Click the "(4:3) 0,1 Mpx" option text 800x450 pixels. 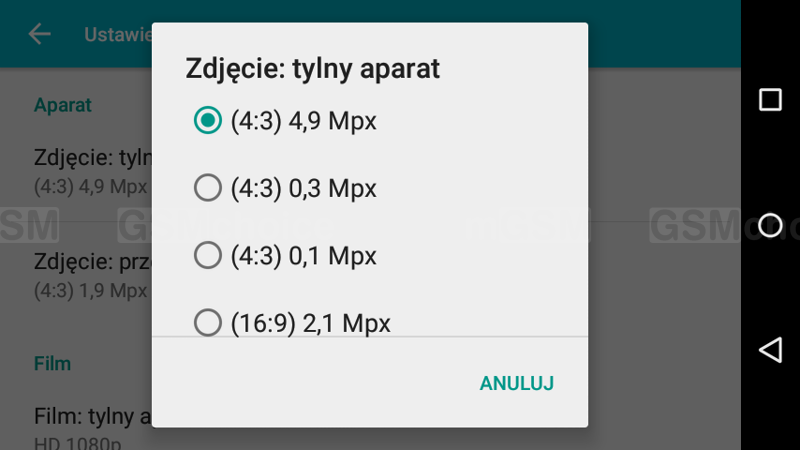(x=303, y=255)
